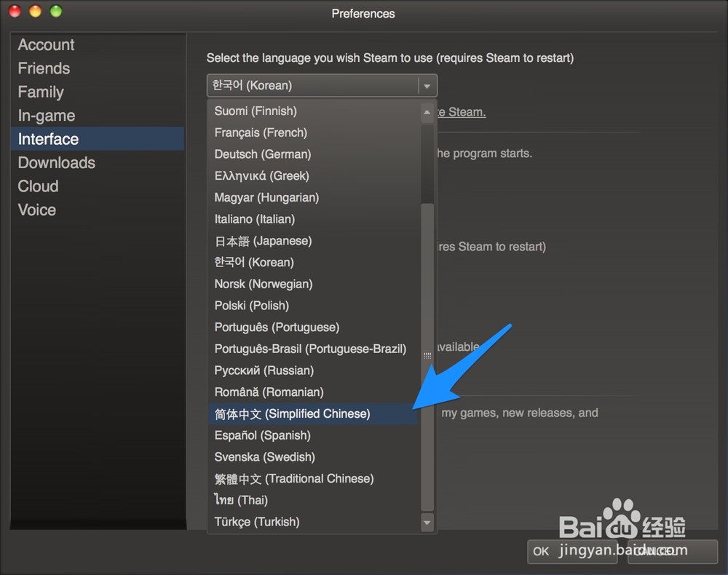Screen dimensions: 728x575
Task: Choose Français (French) from the list
Action: pyautogui.click(x=314, y=132)
